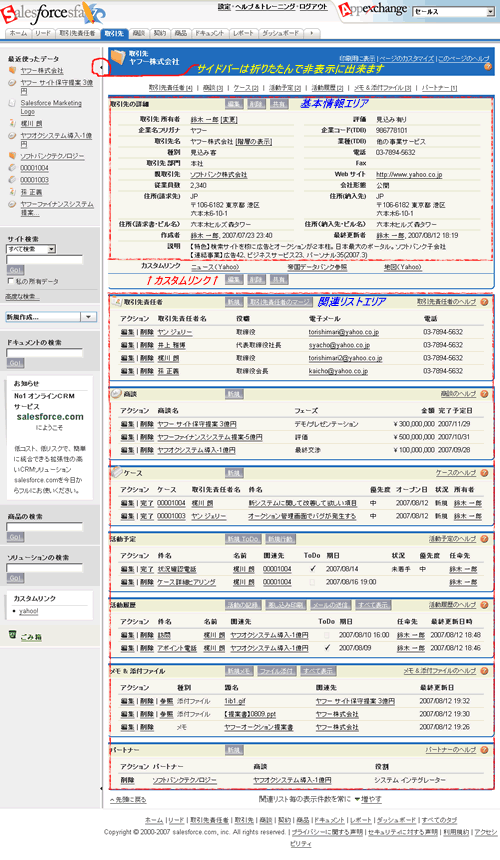The image size is (500, 860).
Task: Open the 帝国データバンク参照 custom link
Action: tap(317, 267)
